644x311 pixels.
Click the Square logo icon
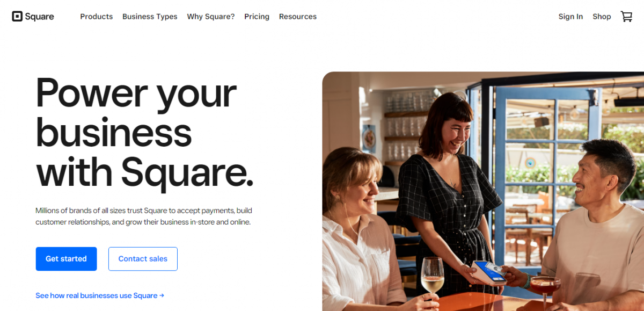click(x=17, y=17)
